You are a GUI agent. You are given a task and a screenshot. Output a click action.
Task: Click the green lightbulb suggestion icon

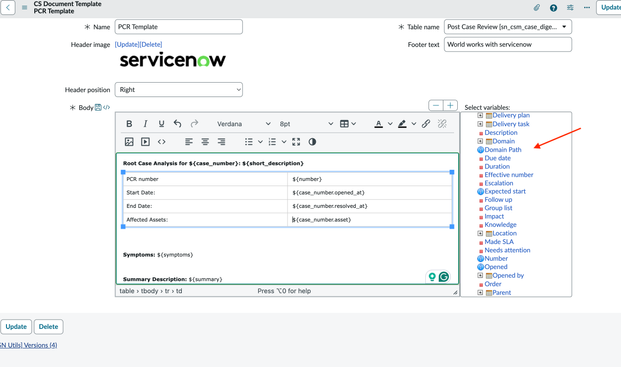[x=432, y=277]
